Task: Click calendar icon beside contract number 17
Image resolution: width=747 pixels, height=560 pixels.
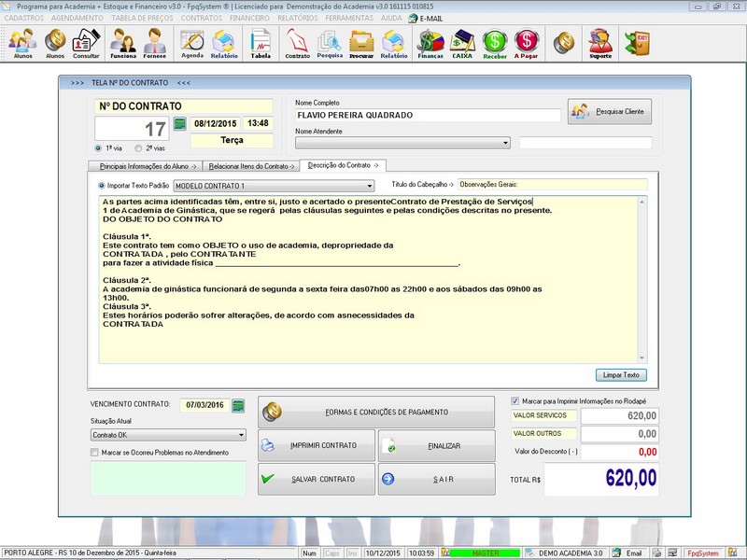Action: pyautogui.click(x=179, y=124)
